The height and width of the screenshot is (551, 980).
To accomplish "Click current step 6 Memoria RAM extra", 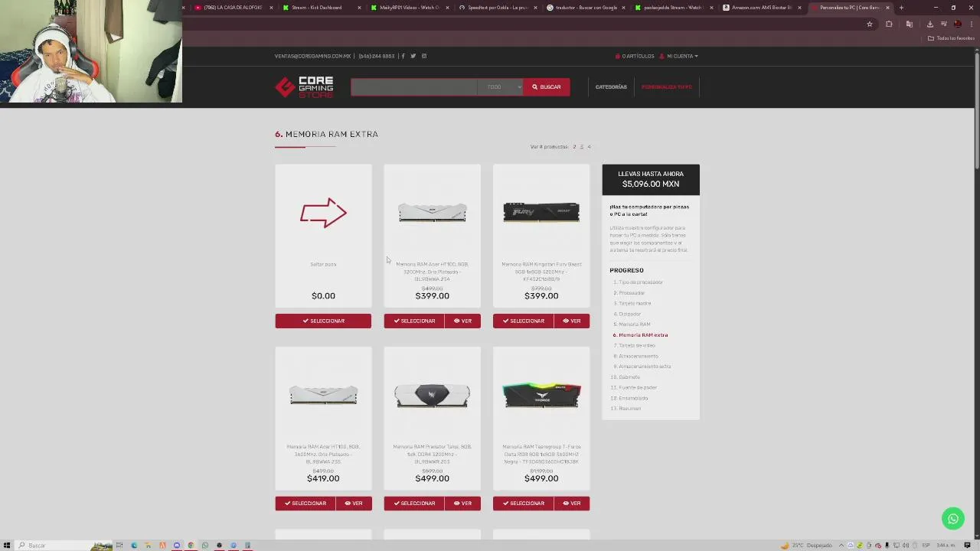I will click(640, 335).
